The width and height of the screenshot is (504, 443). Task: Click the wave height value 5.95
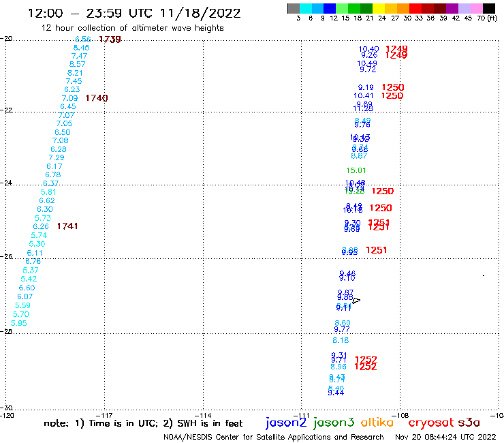(x=18, y=323)
